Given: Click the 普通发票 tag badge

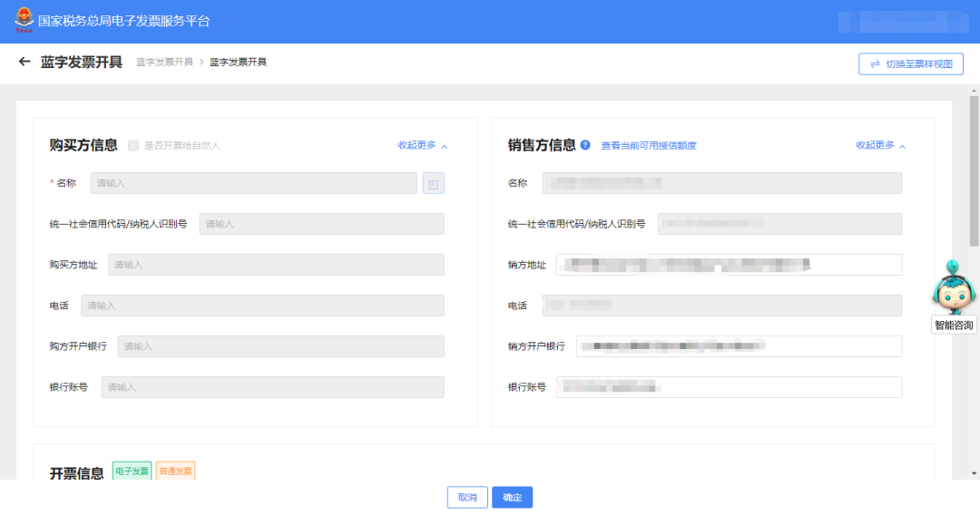Looking at the screenshot, I should (x=175, y=471).
